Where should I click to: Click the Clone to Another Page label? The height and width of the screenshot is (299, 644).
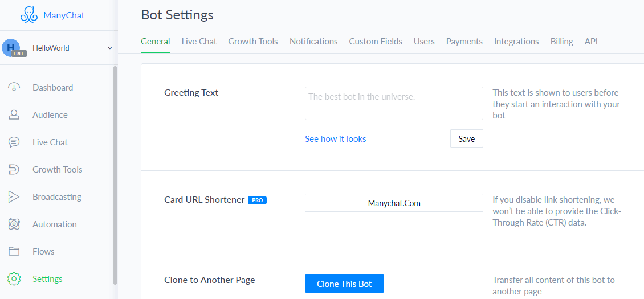coord(210,280)
